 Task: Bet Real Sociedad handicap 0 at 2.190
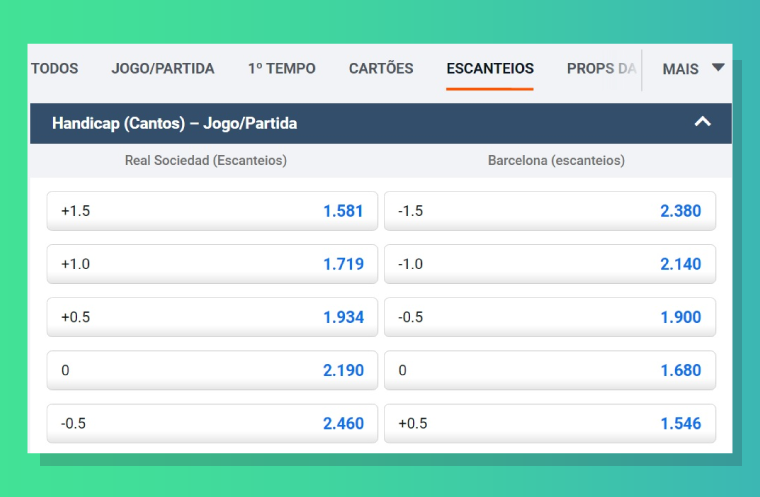coord(212,370)
